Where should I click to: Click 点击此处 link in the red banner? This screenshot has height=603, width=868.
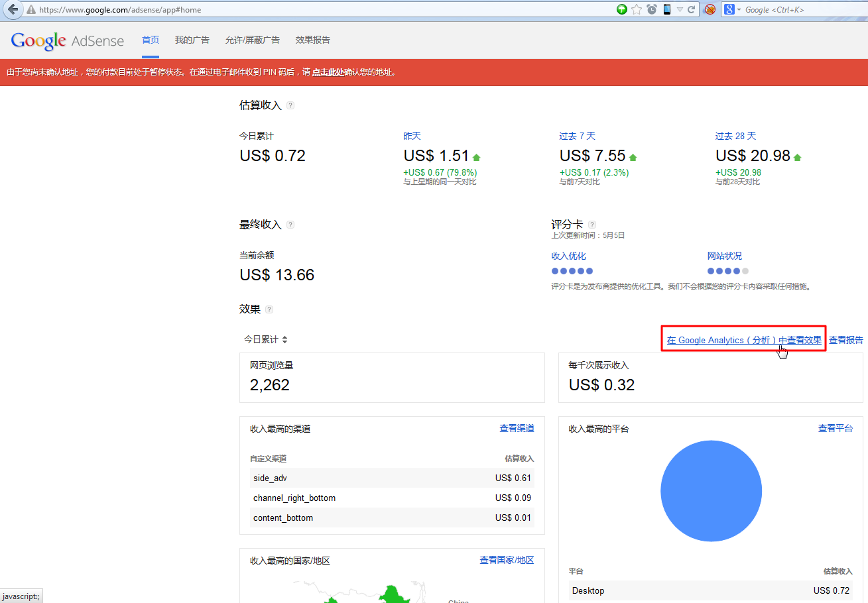click(x=328, y=72)
